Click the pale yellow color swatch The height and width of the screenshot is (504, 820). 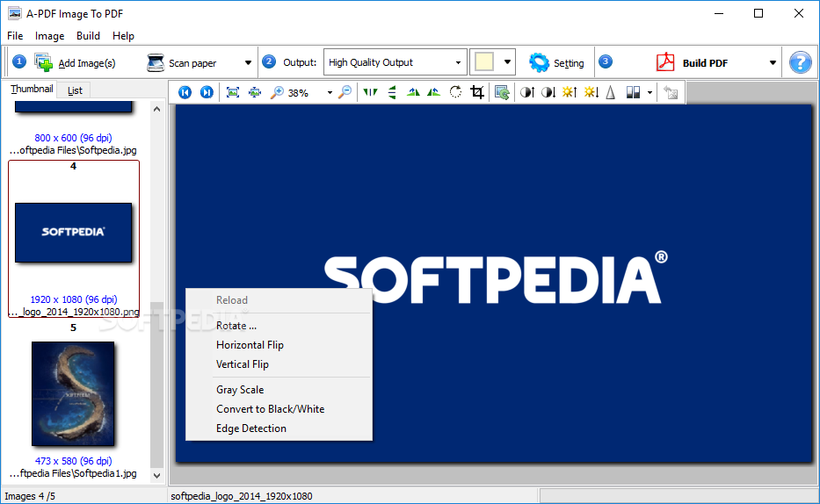pos(483,61)
